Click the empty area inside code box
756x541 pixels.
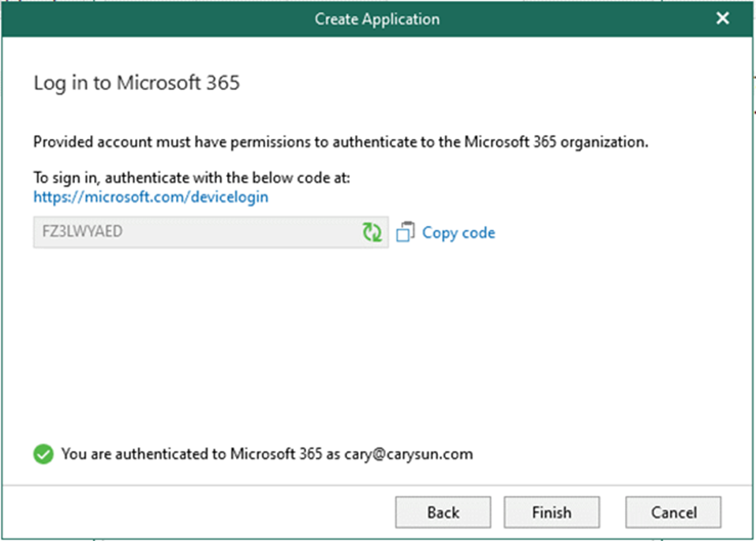coord(241,232)
